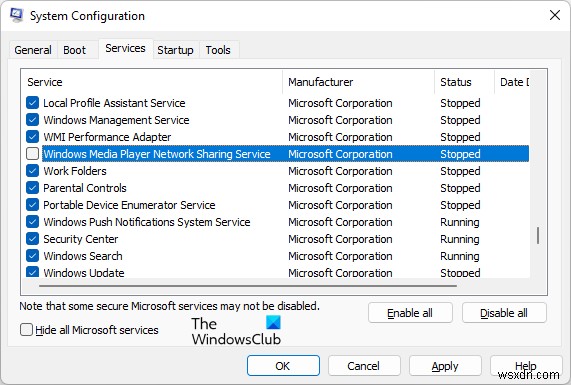Uncheck Windows Push Notifications System Service
This screenshot has height=385, width=571.
pos(32,222)
